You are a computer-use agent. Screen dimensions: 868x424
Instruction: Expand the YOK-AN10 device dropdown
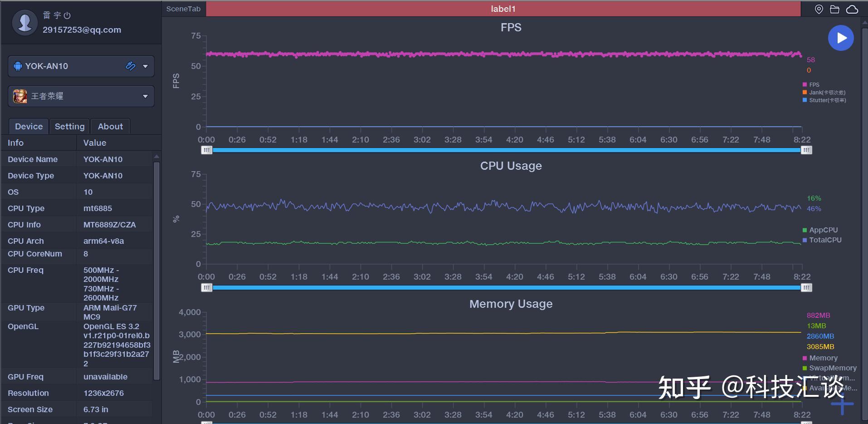coord(146,66)
